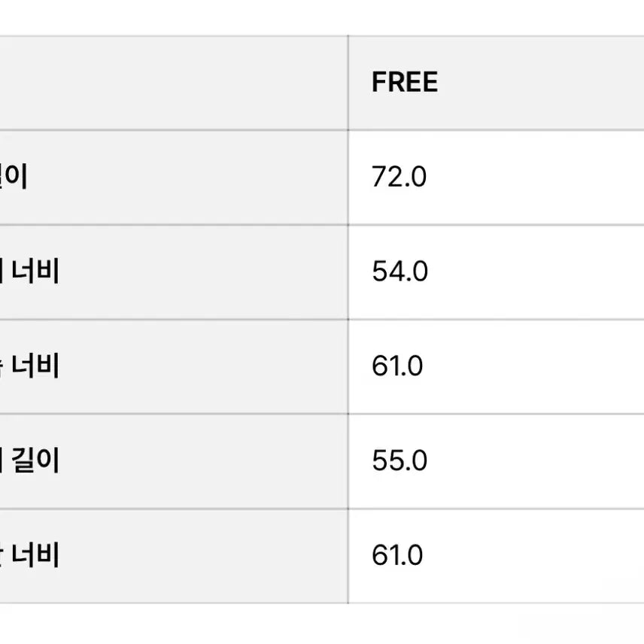Click the border line between 72.0 and 54.0
644x644 pixels.
coord(495,224)
